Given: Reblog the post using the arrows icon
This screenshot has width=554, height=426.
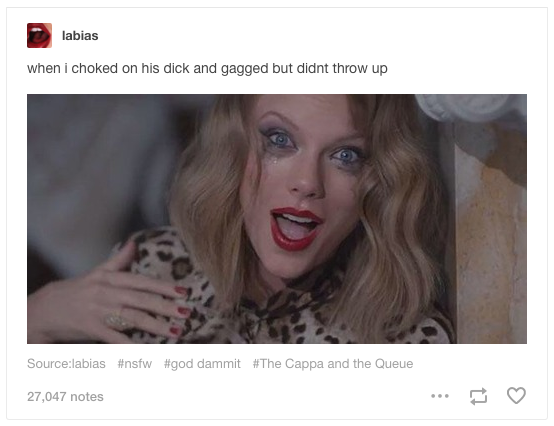Looking at the screenshot, I should (478, 396).
